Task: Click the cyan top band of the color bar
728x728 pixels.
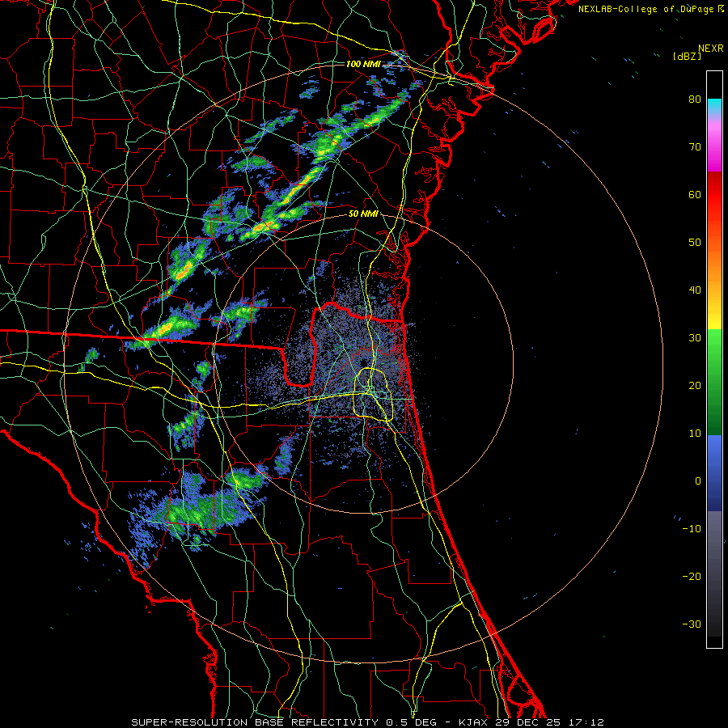Action: tap(714, 107)
